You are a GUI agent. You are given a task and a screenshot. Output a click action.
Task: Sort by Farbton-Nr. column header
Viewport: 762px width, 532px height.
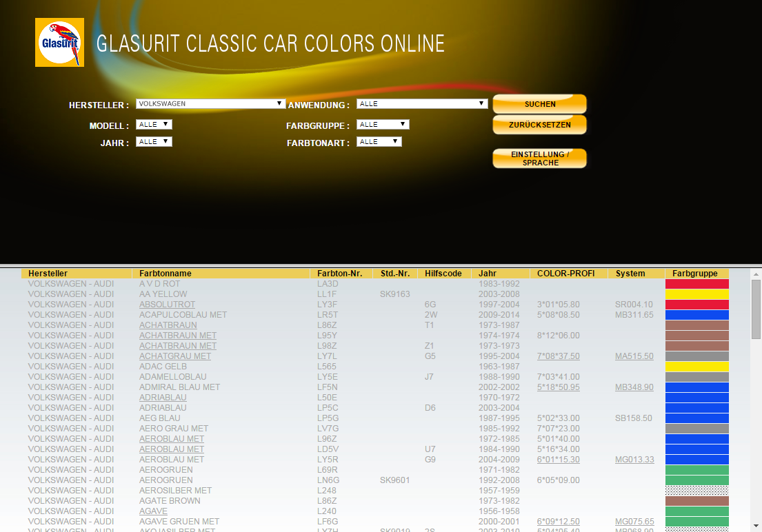click(340, 274)
